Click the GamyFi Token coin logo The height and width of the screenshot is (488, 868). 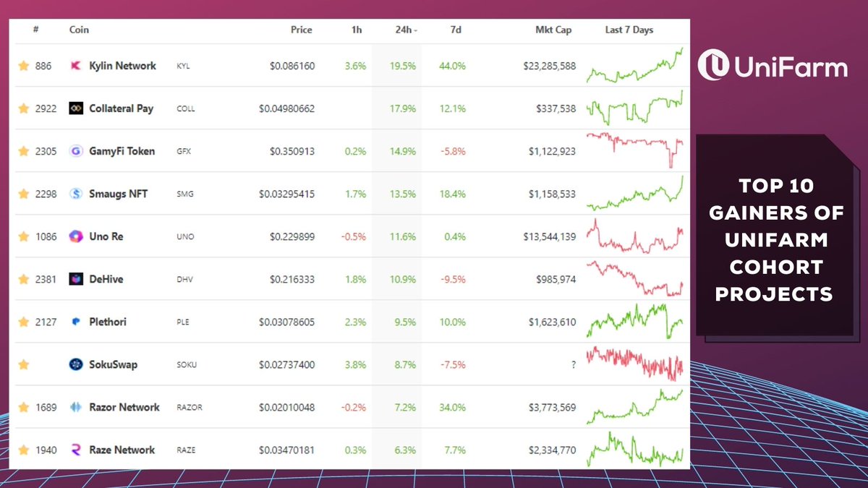pos(75,151)
